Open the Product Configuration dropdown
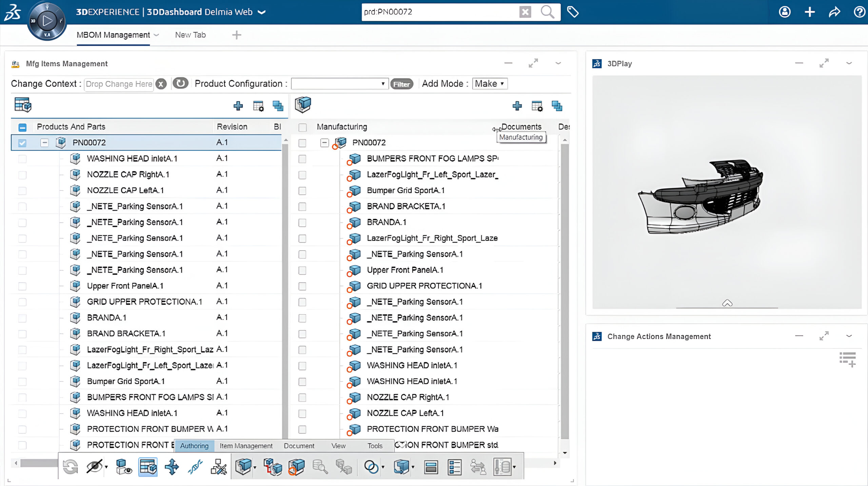The height and width of the screenshot is (486, 868). tap(339, 84)
